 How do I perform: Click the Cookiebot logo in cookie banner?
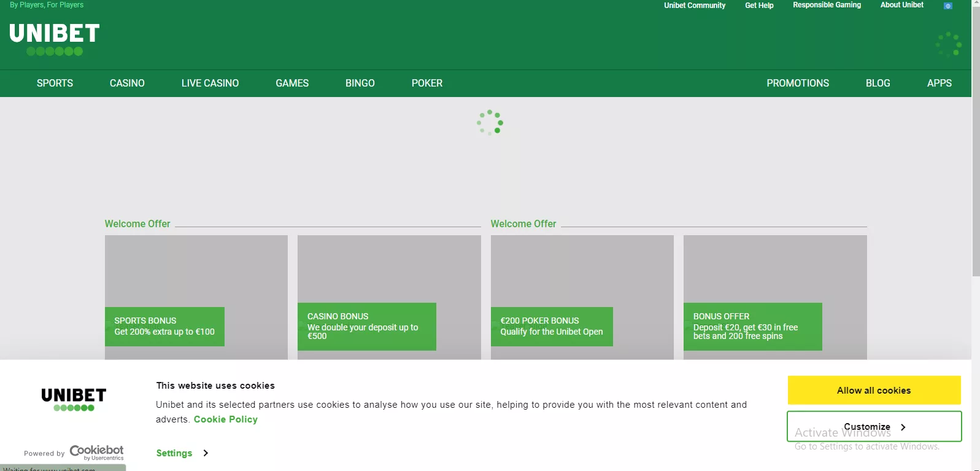(96, 453)
